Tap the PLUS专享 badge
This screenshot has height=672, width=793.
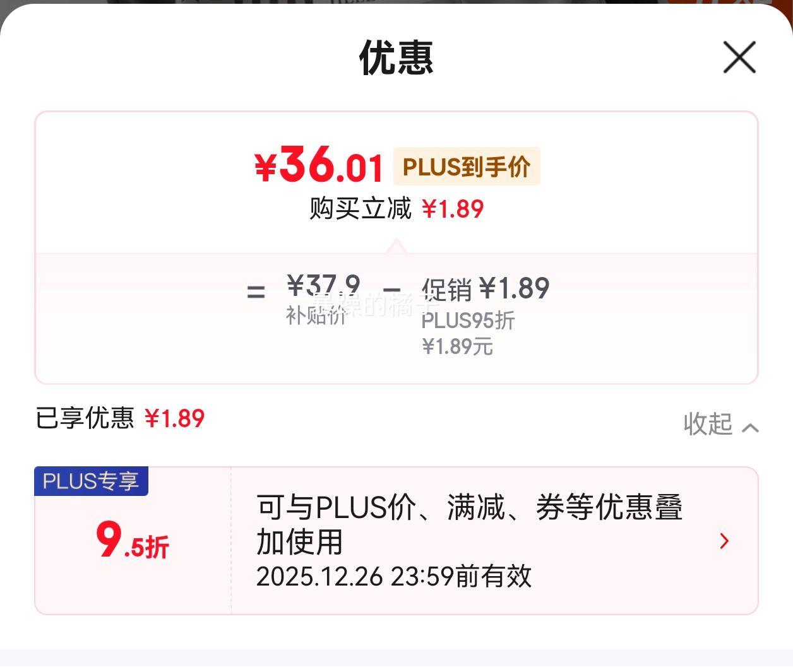click(91, 481)
